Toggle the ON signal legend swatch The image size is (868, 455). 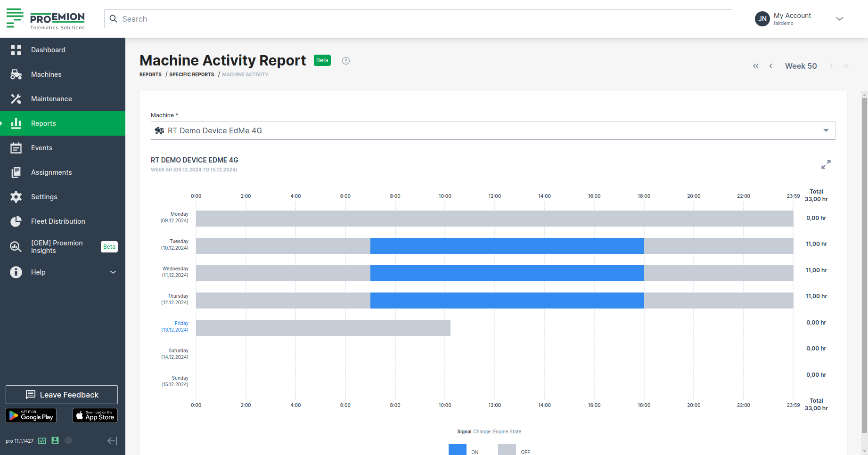pos(457,450)
